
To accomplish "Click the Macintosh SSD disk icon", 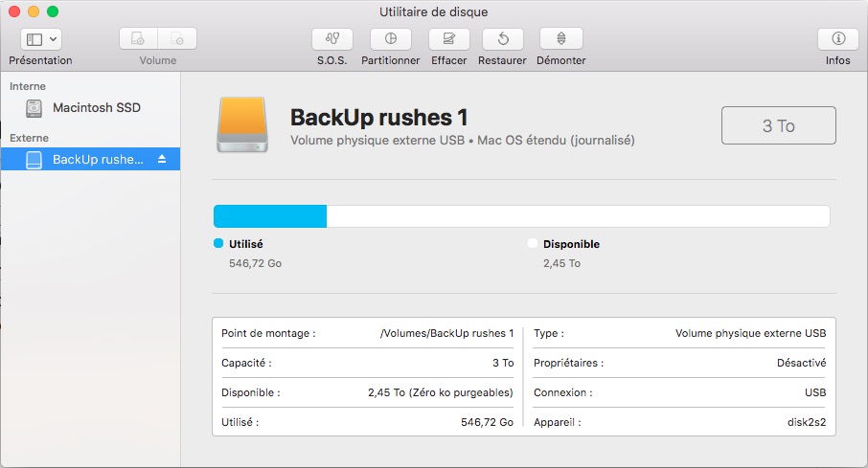I will pos(35,108).
